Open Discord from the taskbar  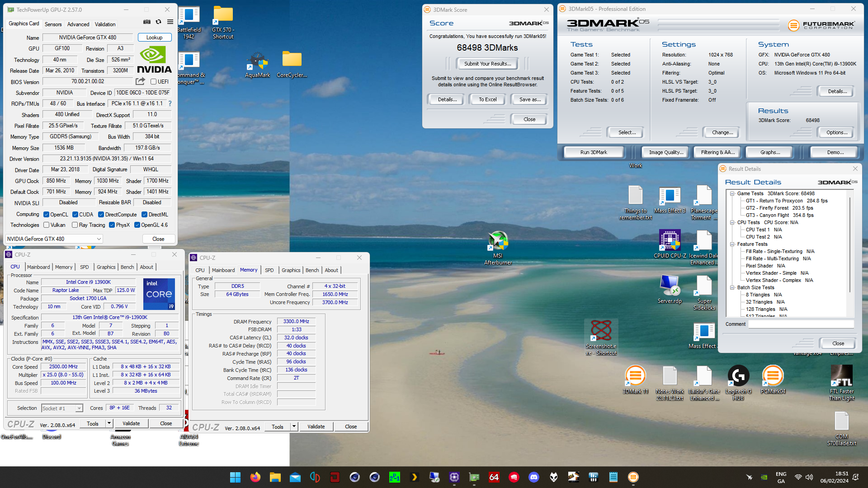[533, 477]
